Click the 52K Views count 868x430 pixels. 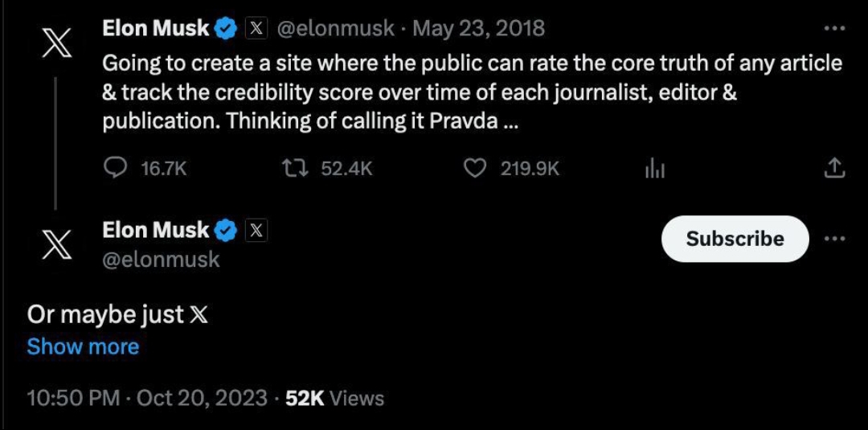pos(335,398)
